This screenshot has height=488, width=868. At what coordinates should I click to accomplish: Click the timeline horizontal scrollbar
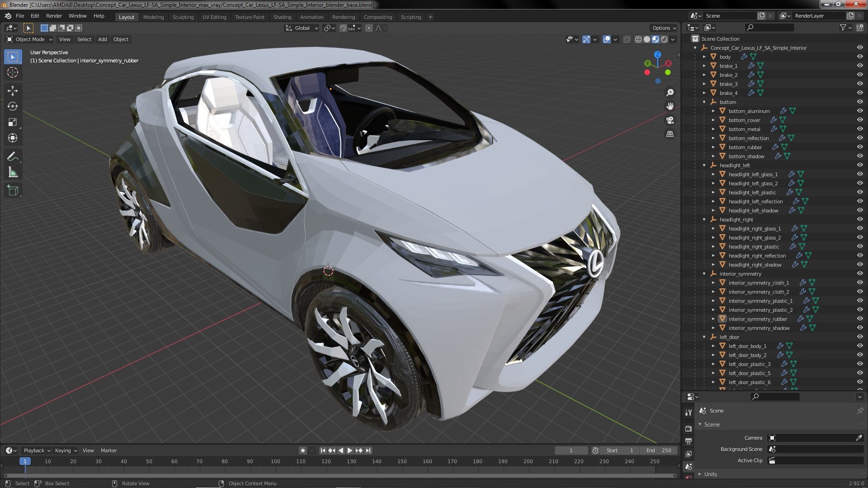[339, 475]
